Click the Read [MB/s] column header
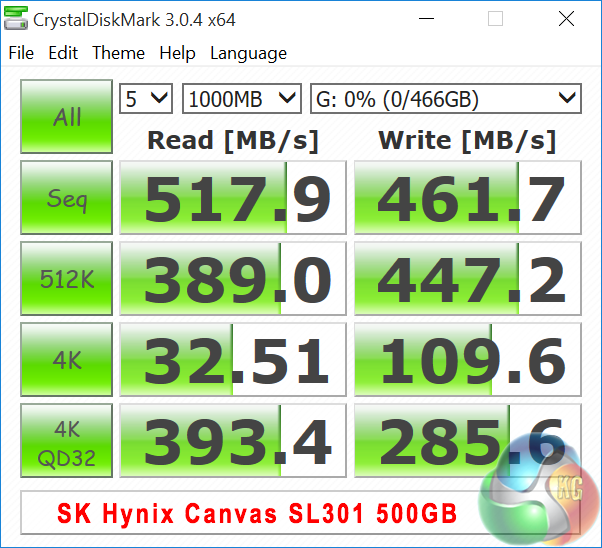Viewport: 602px width, 548px height. coord(233,141)
